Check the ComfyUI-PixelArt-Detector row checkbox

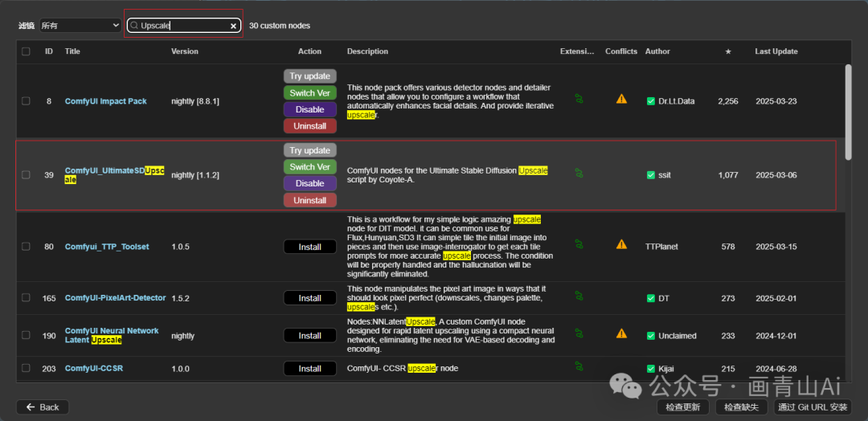26,297
